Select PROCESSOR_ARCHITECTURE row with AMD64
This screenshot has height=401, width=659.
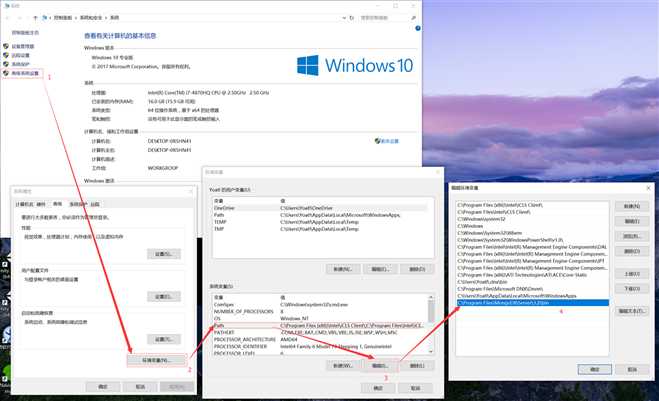coord(319,339)
